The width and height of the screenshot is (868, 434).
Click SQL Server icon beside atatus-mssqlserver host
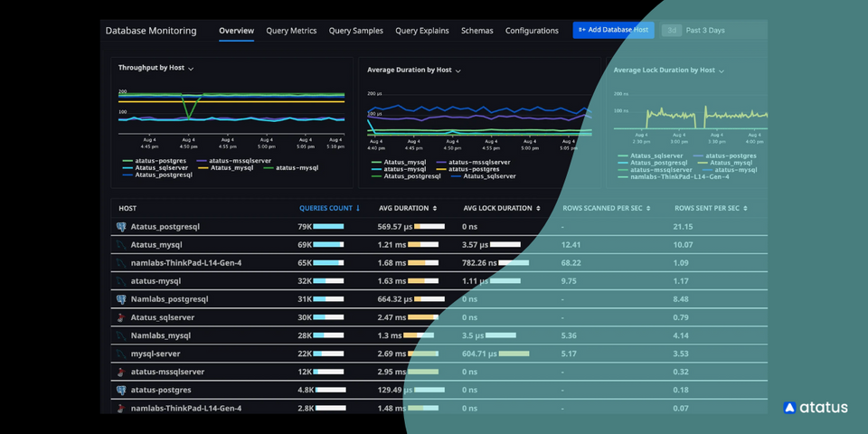(121, 372)
